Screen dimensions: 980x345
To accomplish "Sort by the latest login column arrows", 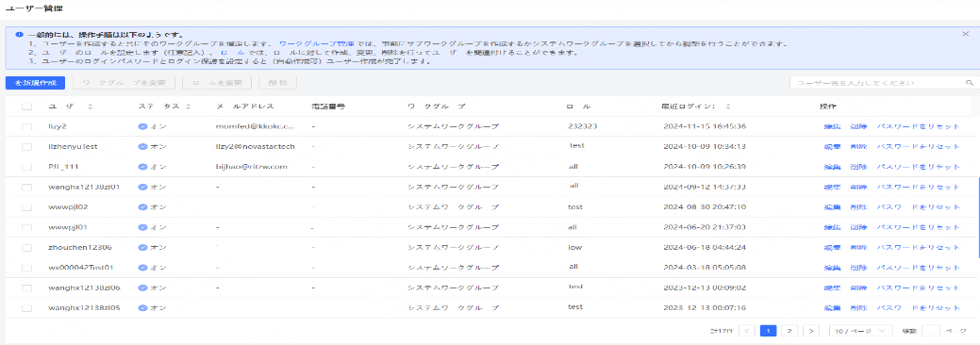I will (x=728, y=107).
